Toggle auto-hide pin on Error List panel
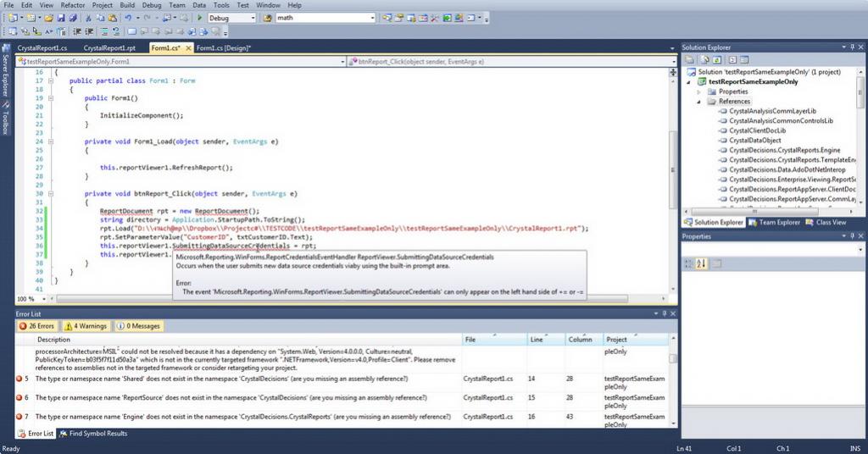The image size is (868, 454). (665, 313)
